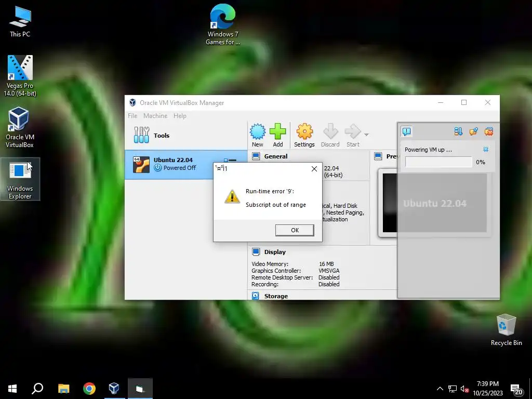Cancel the Powering VM up progress

click(x=486, y=149)
